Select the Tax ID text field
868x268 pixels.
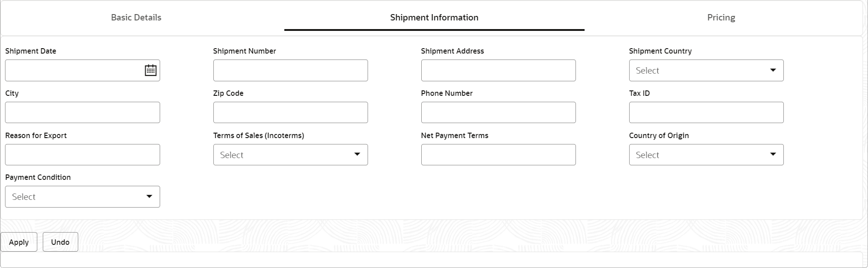(706, 113)
